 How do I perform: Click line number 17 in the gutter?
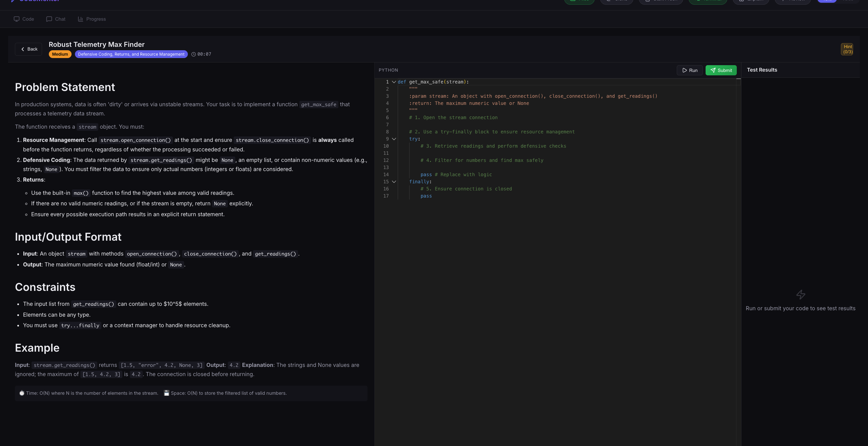[386, 196]
